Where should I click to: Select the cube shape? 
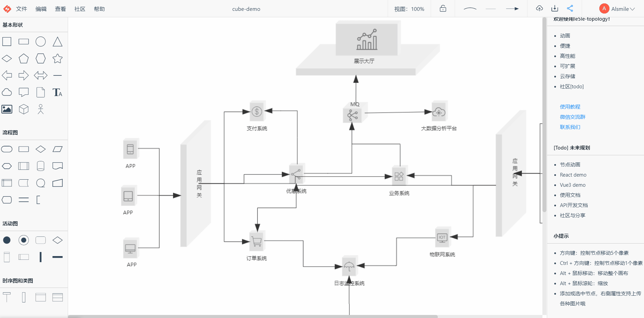pos(24,109)
